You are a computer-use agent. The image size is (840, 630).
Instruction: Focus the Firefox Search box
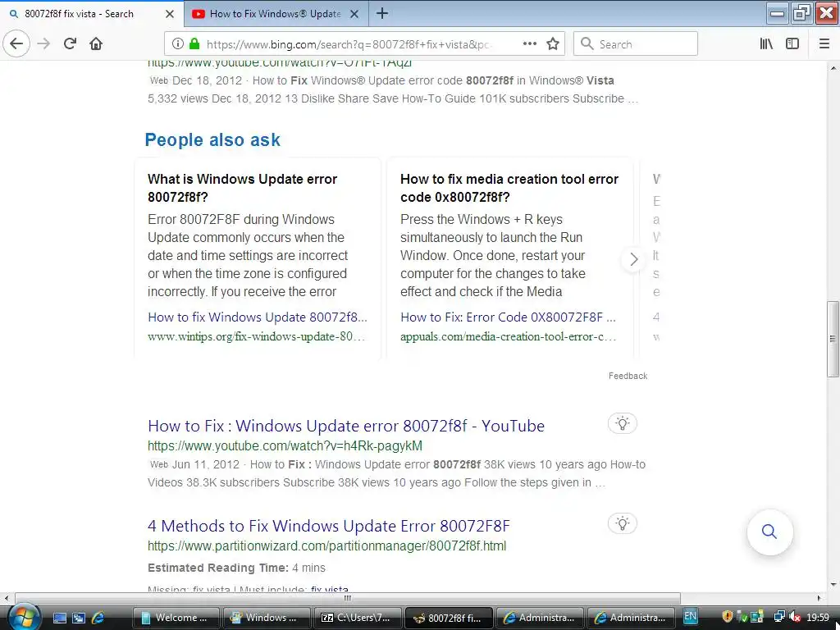pyautogui.click(x=636, y=44)
